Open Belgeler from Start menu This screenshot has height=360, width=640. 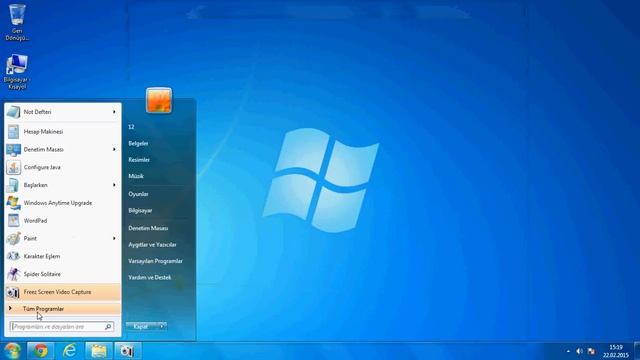(x=138, y=143)
